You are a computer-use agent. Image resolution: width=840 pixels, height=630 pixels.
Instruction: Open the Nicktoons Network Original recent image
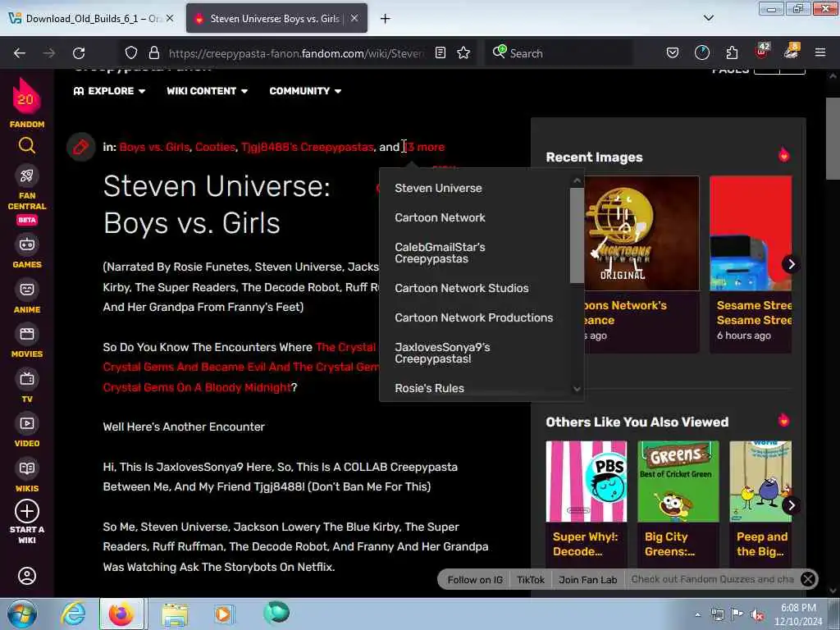[641, 234]
